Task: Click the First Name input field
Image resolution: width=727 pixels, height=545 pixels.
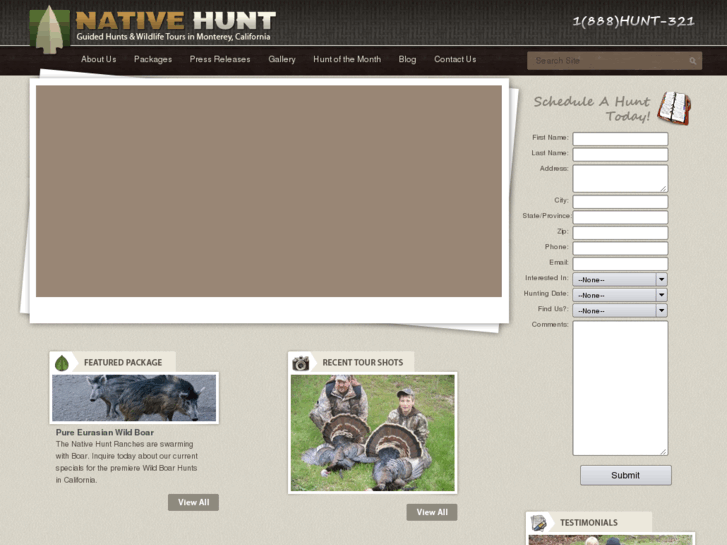Action: (620, 139)
